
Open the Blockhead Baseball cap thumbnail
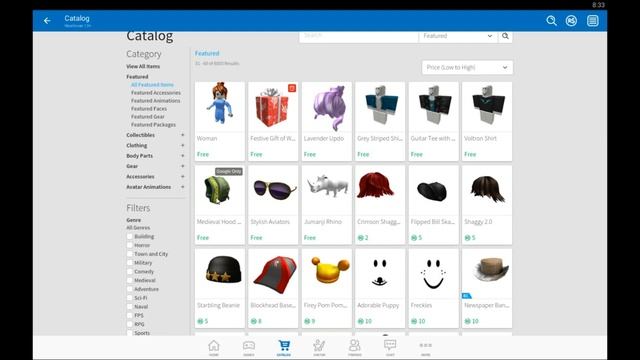273,274
